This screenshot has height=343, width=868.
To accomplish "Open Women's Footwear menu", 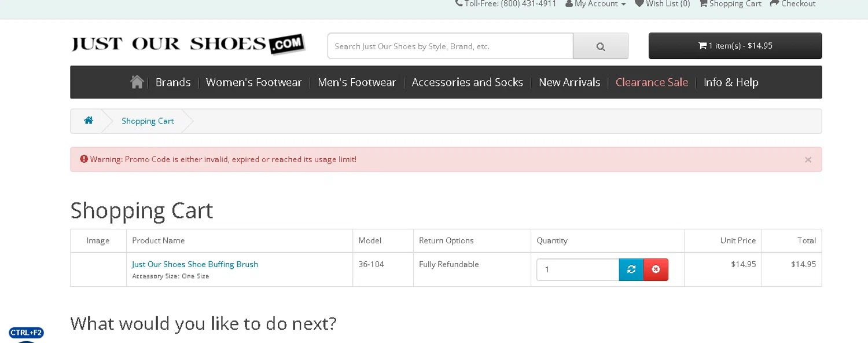I will pos(254,82).
